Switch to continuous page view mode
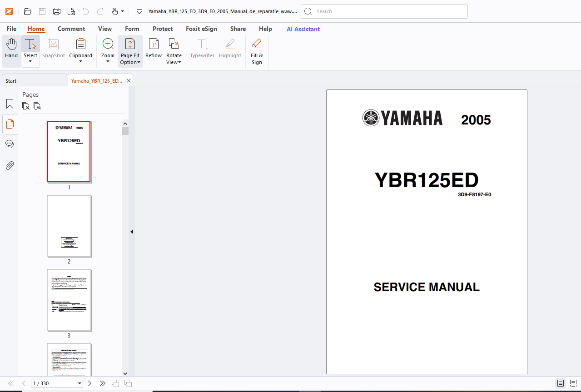 573,383
